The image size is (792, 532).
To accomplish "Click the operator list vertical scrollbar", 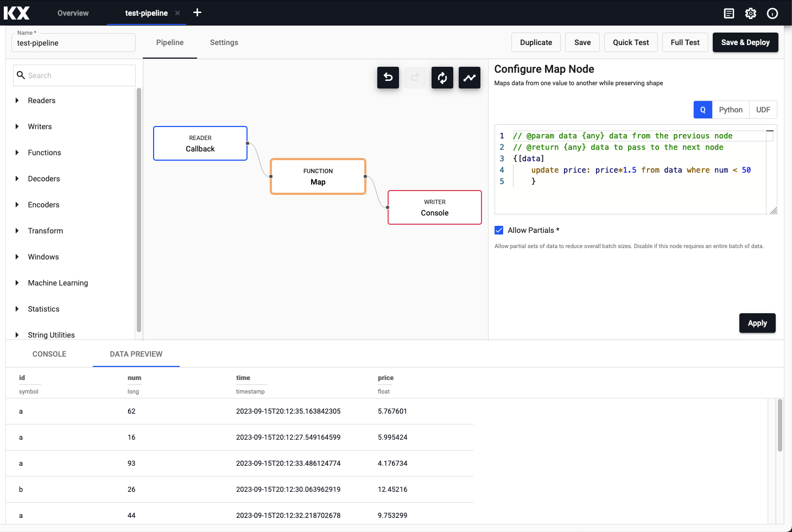I will pyautogui.click(x=139, y=210).
